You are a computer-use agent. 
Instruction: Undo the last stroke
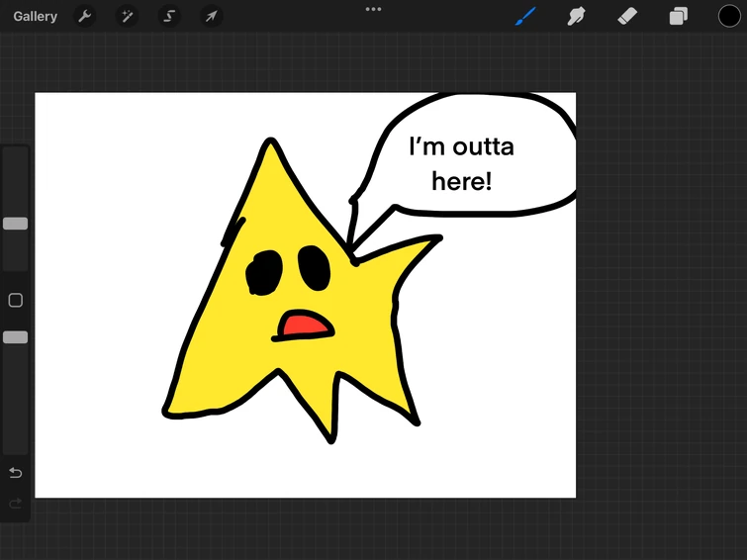[15, 473]
